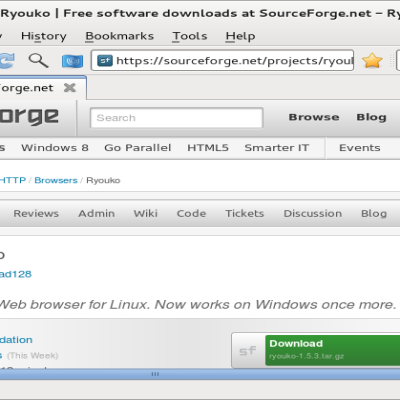Viewport: 400px width, 400px height.
Task: Bookmark page with the star icon
Action: click(372, 61)
